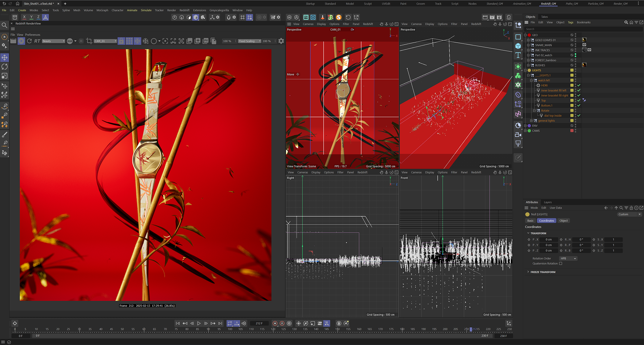Click the PV picture viewer icon
Screen dimensions: 644x345
tap(206, 41)
